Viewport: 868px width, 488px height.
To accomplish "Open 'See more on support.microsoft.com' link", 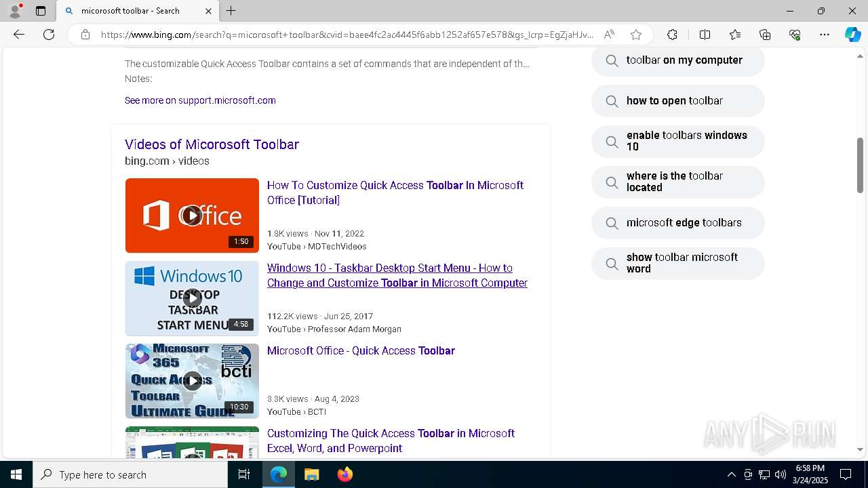I will (200, 100).
